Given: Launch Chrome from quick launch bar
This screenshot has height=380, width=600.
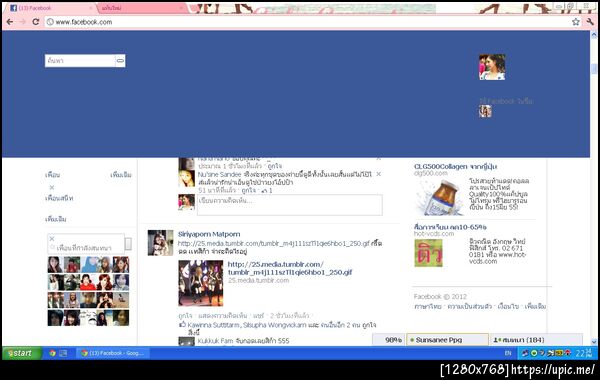Looking at the screenshot, I should pyautogui.click(x=52, y=353).
